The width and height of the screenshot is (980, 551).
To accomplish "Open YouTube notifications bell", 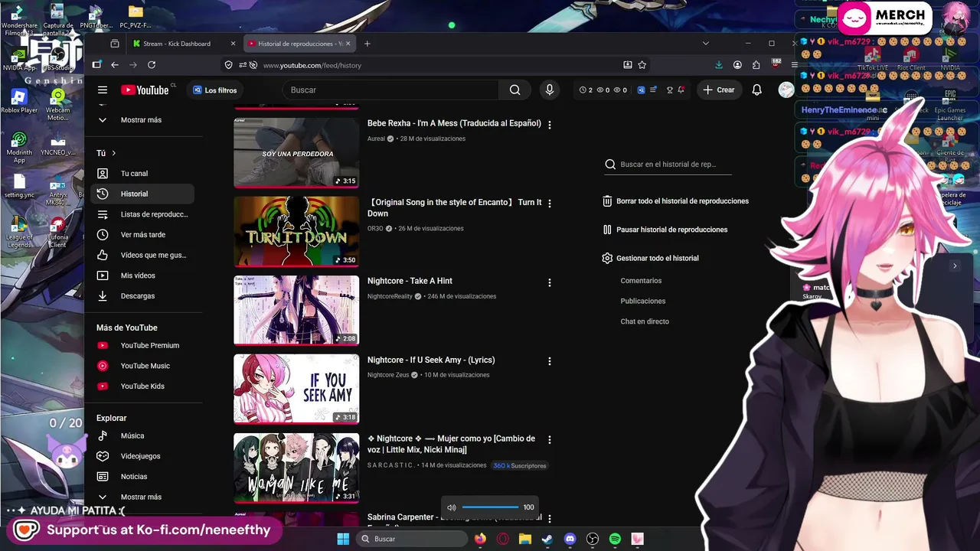I will click(x=756, y=90).
